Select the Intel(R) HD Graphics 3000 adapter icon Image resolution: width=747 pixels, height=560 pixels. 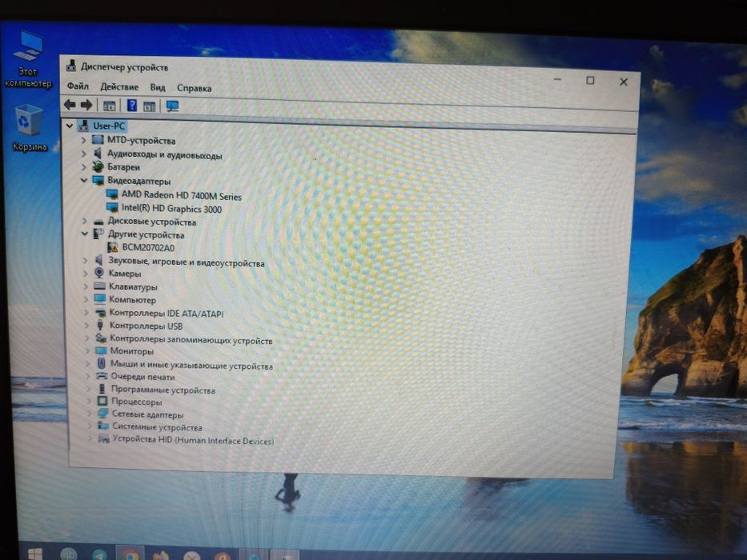tap(112, 208)
